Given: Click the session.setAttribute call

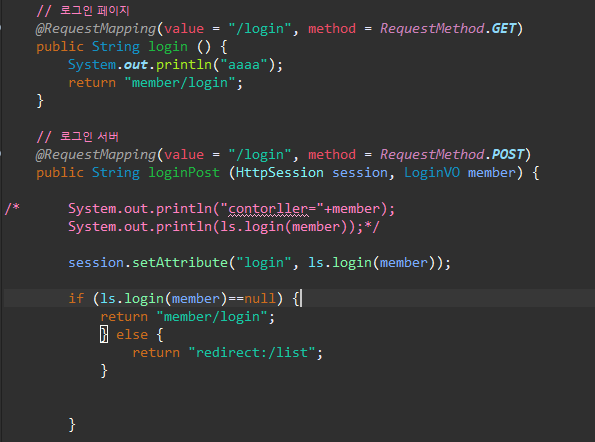Looking at the screenshot, I should tap(259, 263).
